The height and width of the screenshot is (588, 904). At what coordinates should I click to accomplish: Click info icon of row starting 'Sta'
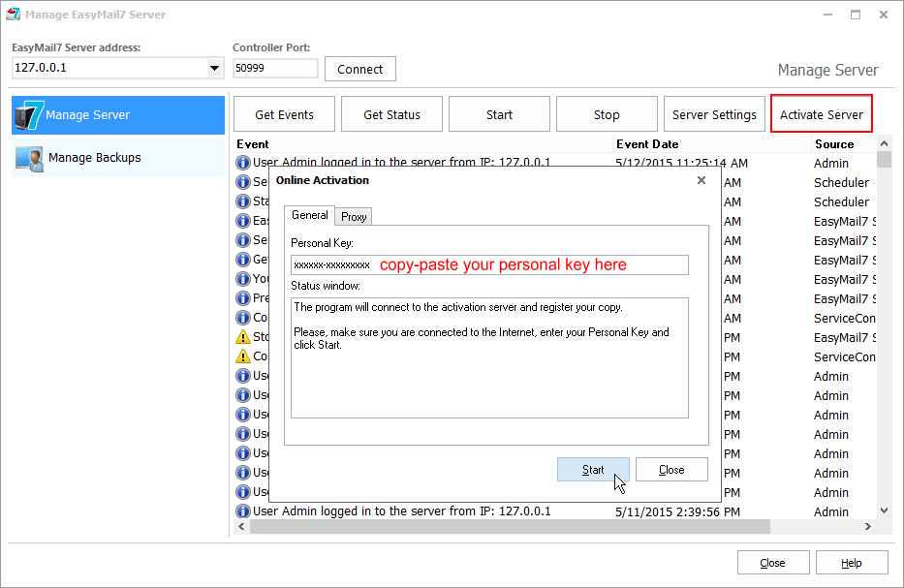coord(243,201)
